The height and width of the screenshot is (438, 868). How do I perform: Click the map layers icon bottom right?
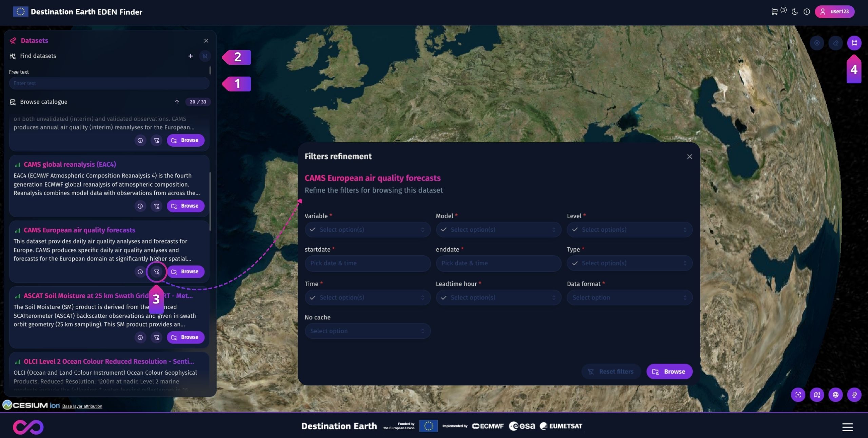click(817, 395)
